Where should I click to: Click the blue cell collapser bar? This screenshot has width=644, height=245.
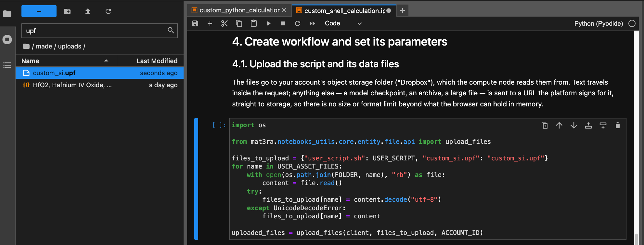(196, 179)
